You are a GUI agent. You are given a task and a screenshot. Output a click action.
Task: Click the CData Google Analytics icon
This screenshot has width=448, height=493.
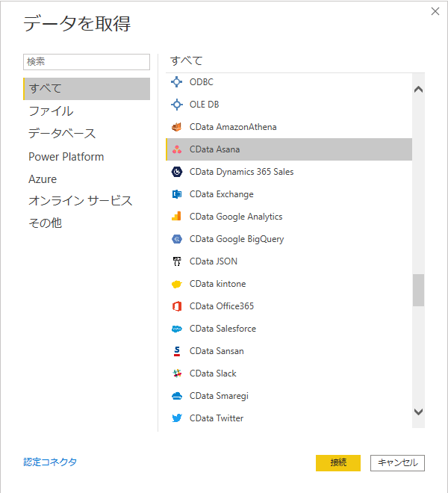(177, 217)
